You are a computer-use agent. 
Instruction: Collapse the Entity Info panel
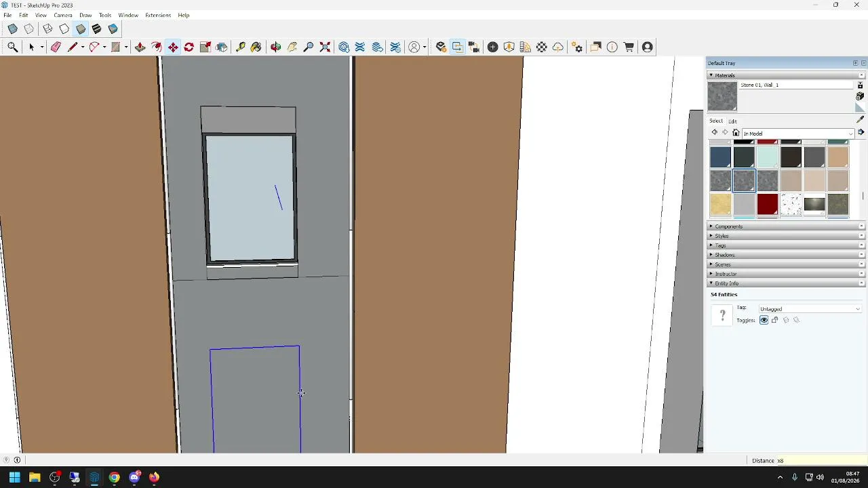787,283
